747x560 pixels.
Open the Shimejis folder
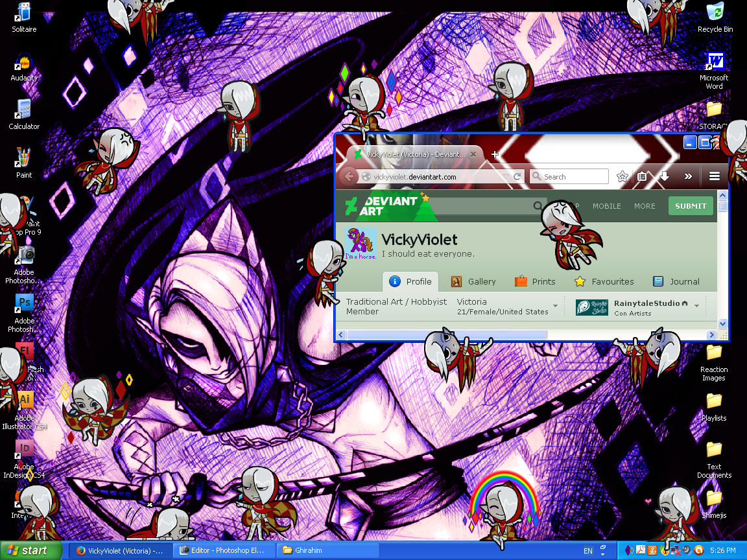coord(714,505)
